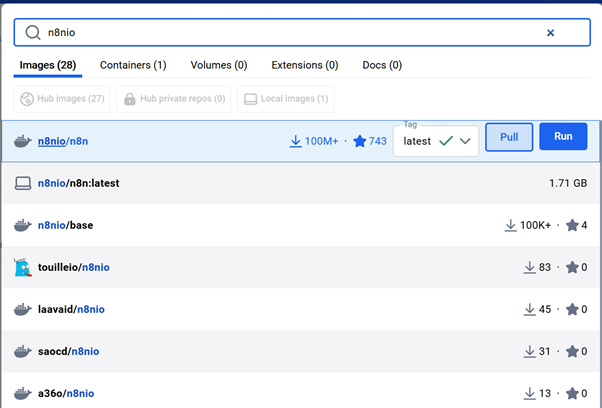Click the laptop icon beside n8nio/n8n:latest

click(x=23, y=183)
